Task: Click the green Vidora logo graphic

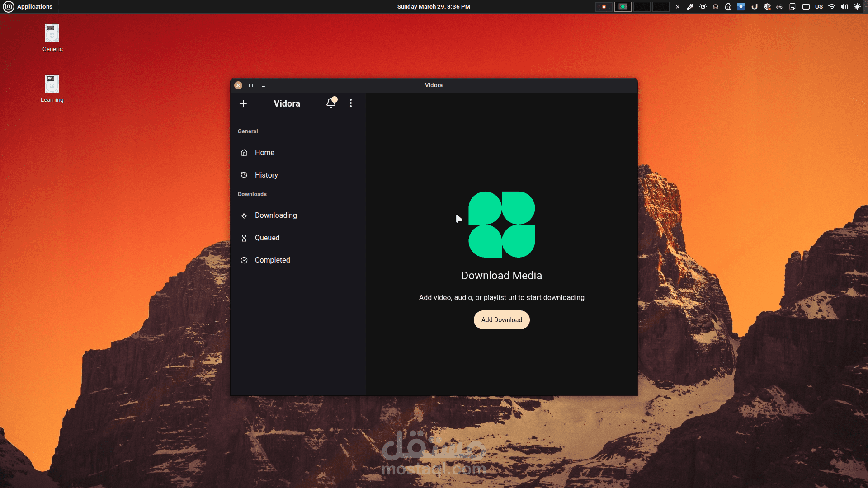Action: pos(501,225)
